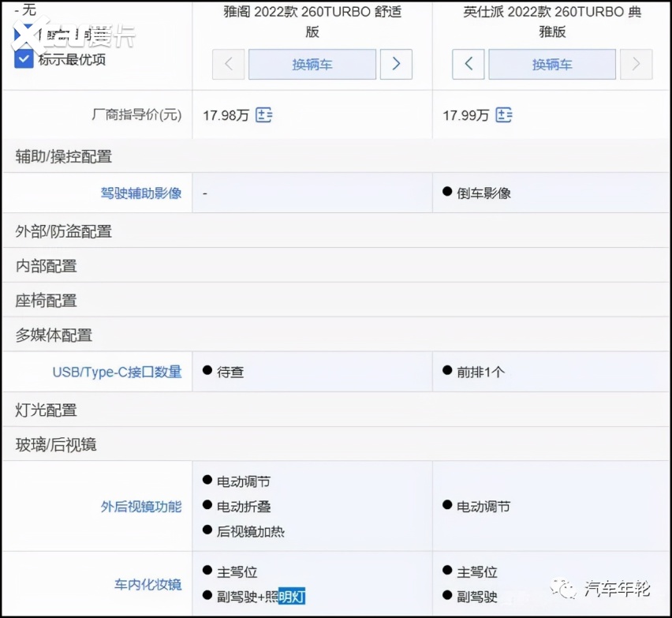
Task: Expand the 玻璃/后视镜 section header
Action: pos(336,444)
